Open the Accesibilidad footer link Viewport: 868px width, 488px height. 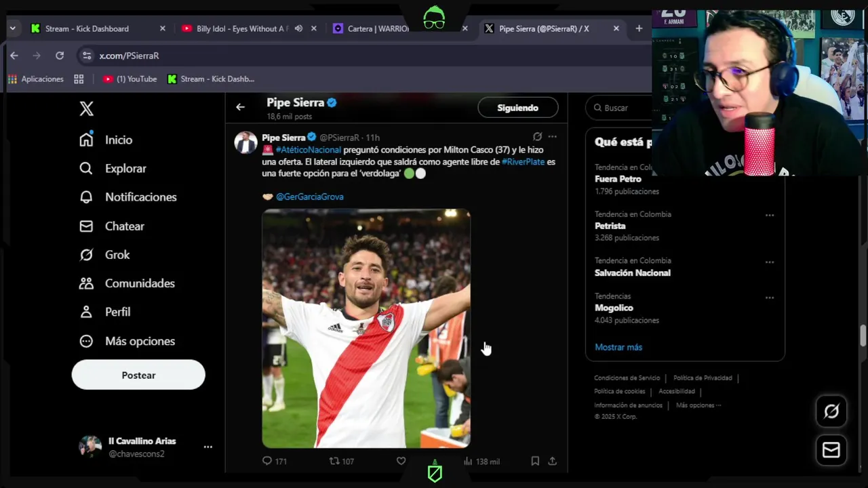[677, 392]
